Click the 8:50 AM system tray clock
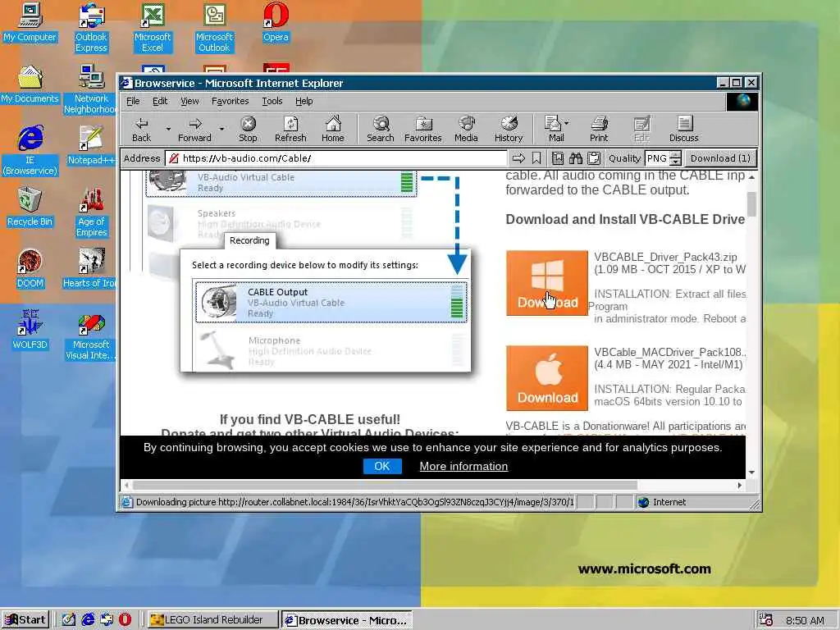 [805, 620]
